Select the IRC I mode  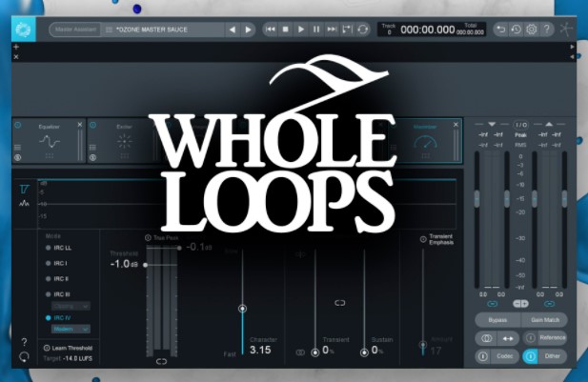tap(56, 263)
